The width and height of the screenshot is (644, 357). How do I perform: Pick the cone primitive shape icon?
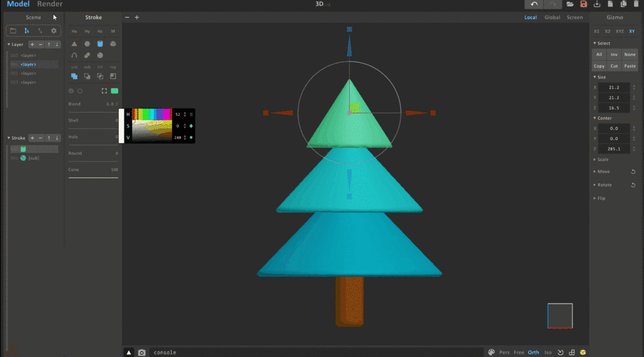[74, 44]
